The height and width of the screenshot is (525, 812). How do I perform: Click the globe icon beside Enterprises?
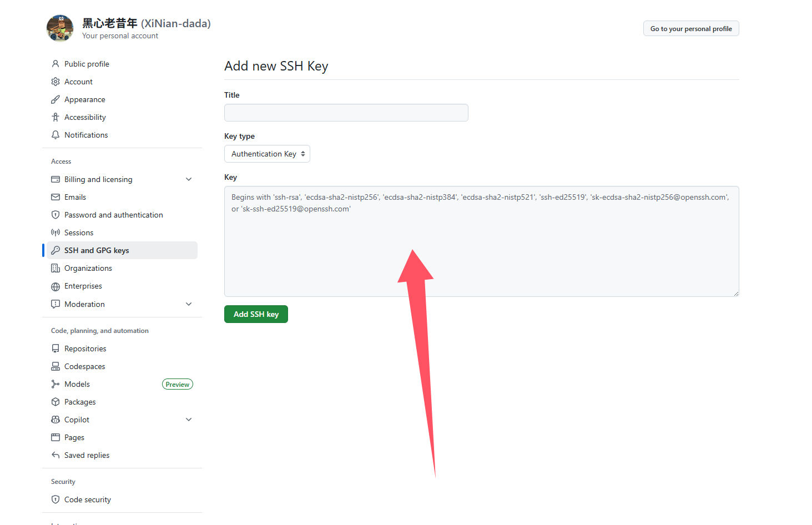[56, 286]
